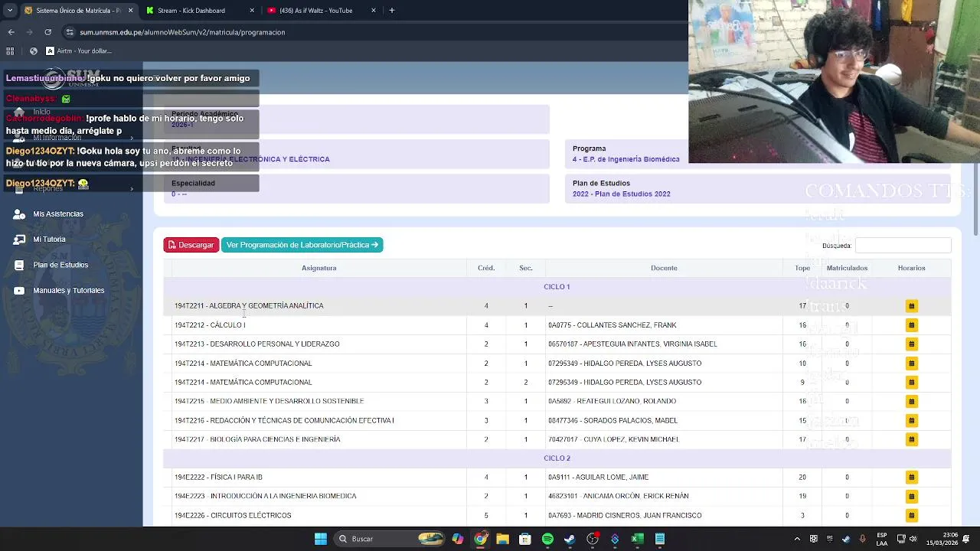This screenshot has width=980, height=551.
Task: Open schedule icon for Matemática Computacional section 2
Action: pos(911,382)
